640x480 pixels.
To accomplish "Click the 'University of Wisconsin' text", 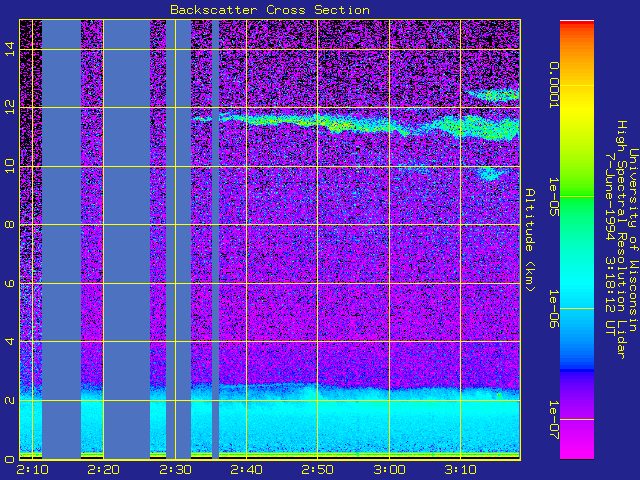I will click(x=633, y=240).
